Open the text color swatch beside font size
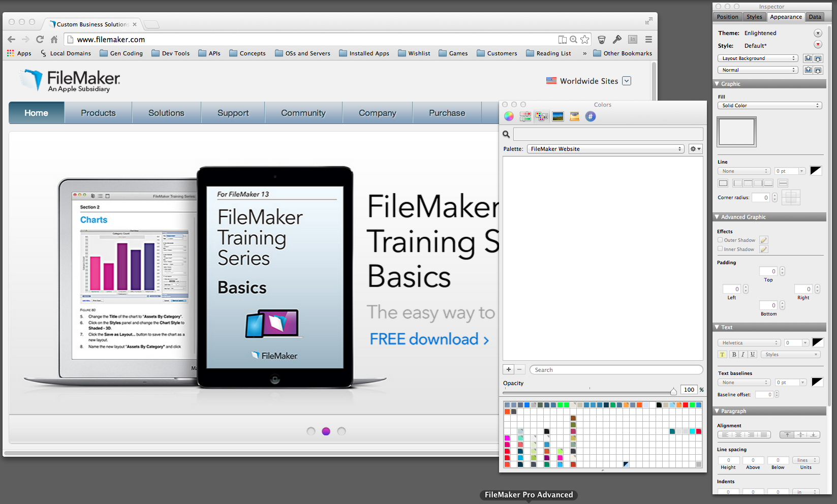This screenshot has width=837, height=504. click(818, 343)
